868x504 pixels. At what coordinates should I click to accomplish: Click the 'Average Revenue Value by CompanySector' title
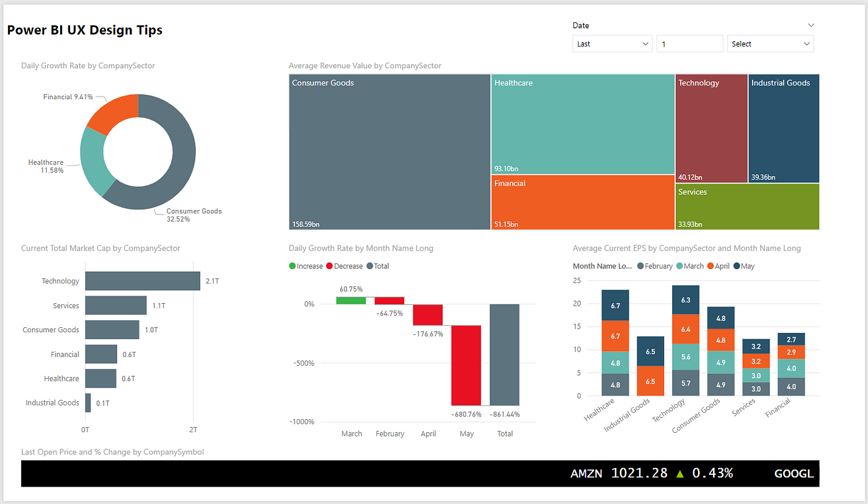click(x=365, y=66)
